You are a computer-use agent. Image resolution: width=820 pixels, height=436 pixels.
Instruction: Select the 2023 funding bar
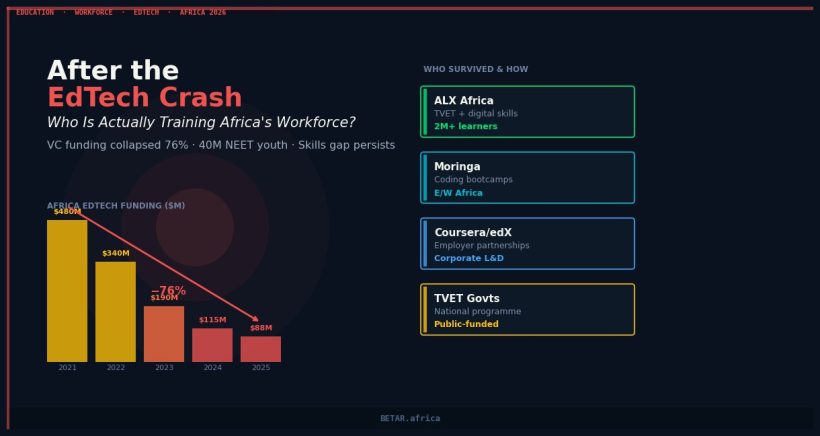(164, 334)
